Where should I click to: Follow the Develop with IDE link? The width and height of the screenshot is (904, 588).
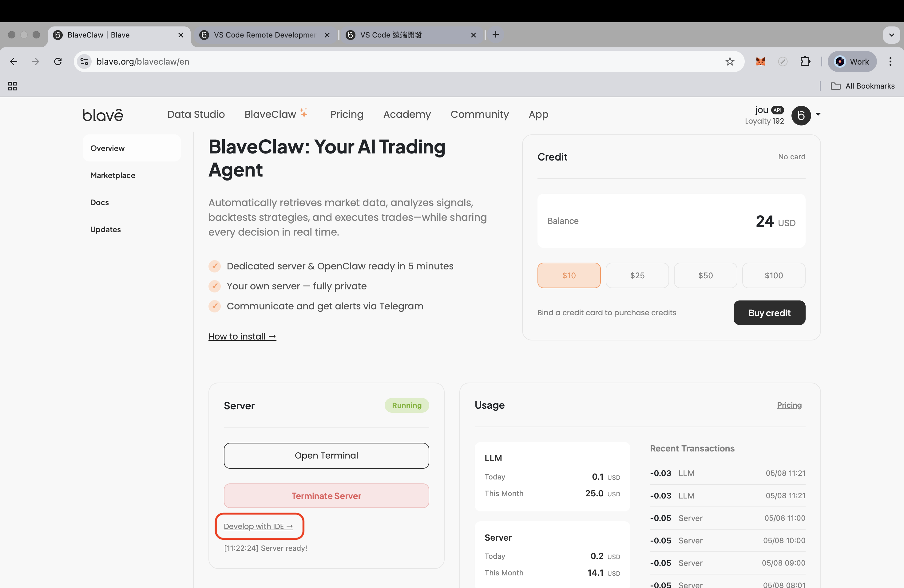(258, 526)
